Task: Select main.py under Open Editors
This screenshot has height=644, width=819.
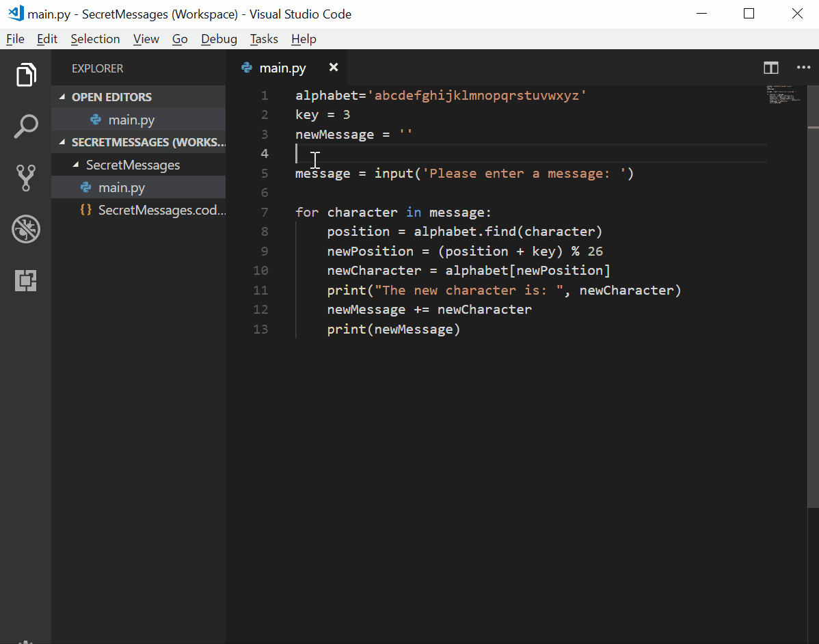Action: point(138,120)
